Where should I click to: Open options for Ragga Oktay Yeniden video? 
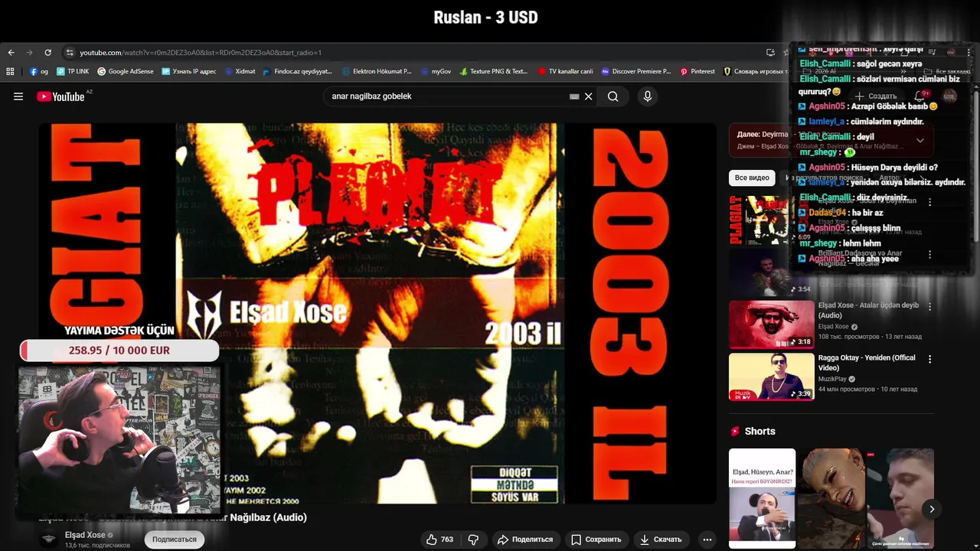coord(929,359)
